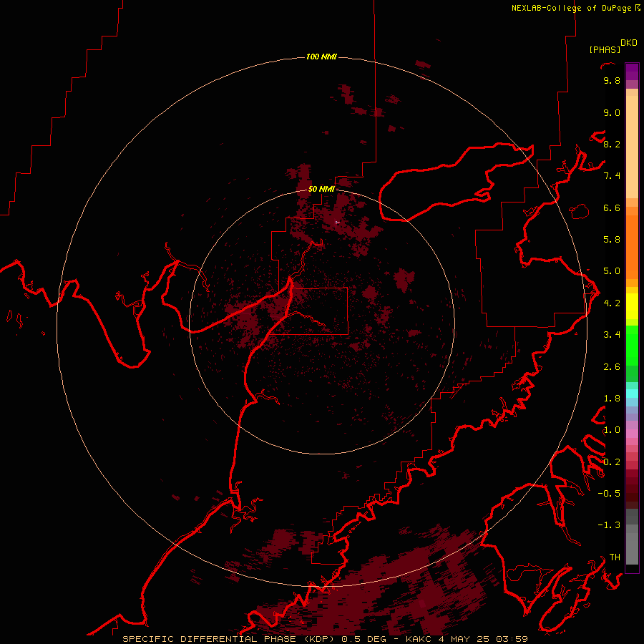Click the TH label on the color scale

click(615, 557)
